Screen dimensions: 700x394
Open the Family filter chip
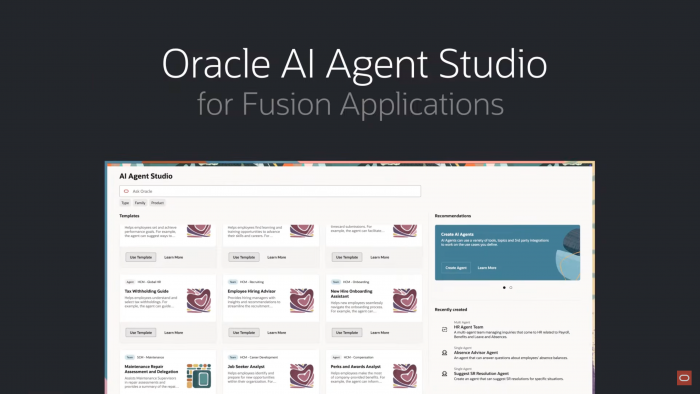140,203
